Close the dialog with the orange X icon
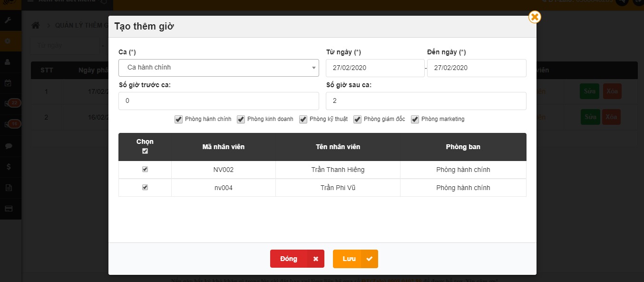This screenshot has width=644, height=282. pos(535,17)
